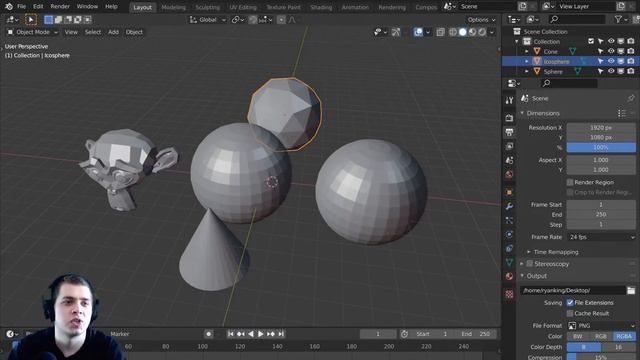Hide Cone in viewport via eye icon
Image resolution: width=640 pixels, height=360 pixels.
coord(611,51)
